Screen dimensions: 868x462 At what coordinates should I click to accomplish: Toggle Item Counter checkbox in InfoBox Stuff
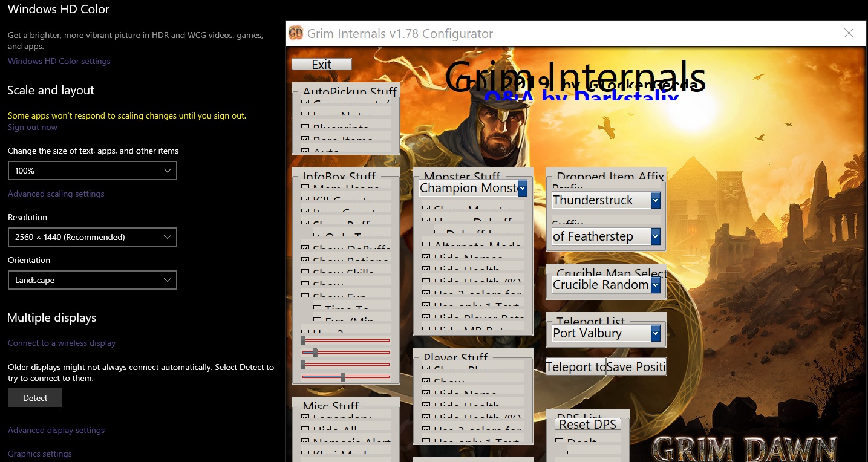305,212
